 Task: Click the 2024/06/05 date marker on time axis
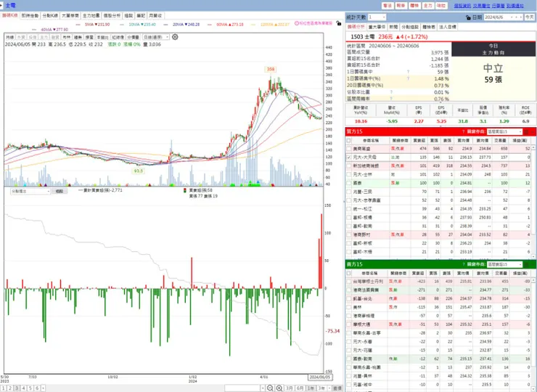[x=319, y=377]
